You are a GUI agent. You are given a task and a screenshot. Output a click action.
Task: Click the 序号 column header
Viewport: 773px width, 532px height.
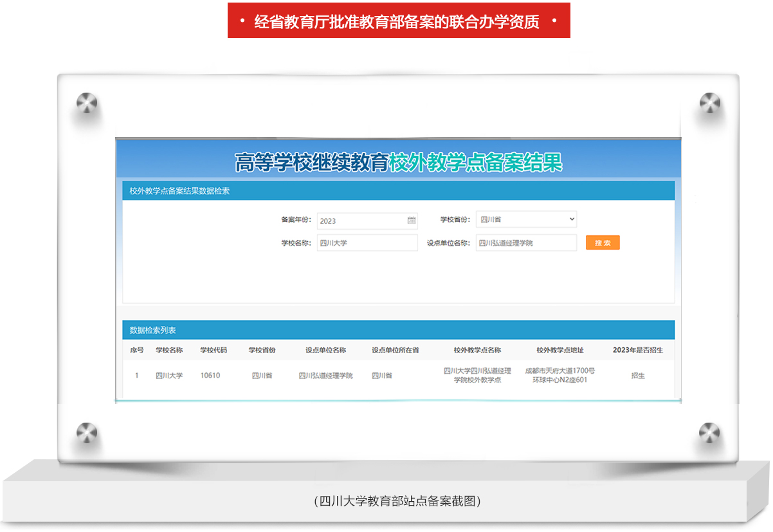136,351
